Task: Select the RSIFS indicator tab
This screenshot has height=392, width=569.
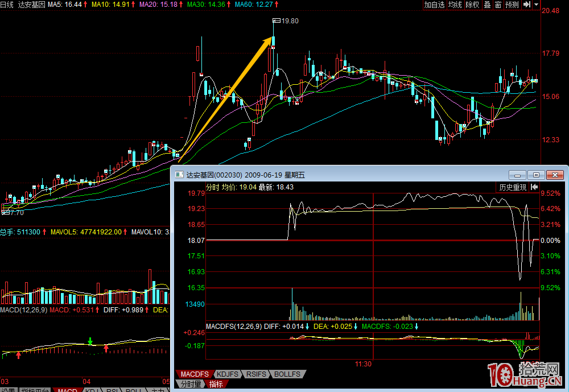Action: (256, 374)
